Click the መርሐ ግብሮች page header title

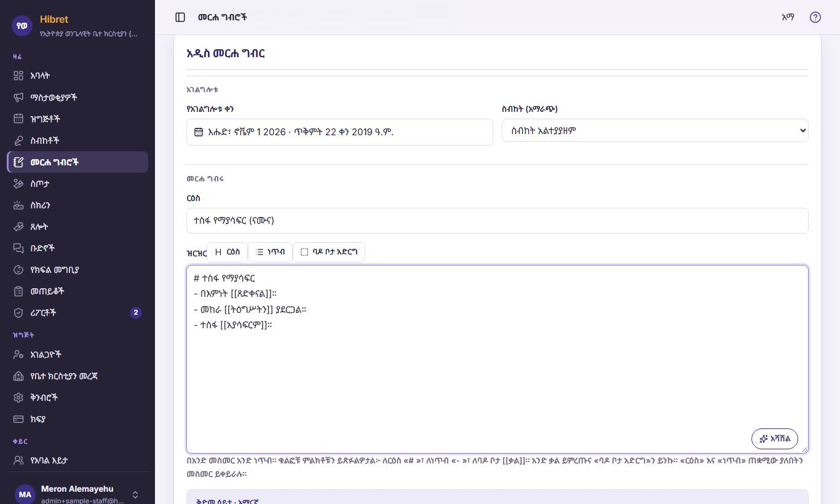point(223,17)
